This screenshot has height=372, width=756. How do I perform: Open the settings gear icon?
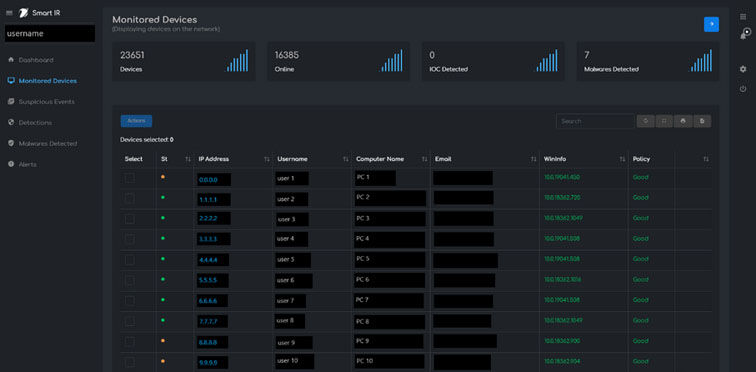coord(743,69)
